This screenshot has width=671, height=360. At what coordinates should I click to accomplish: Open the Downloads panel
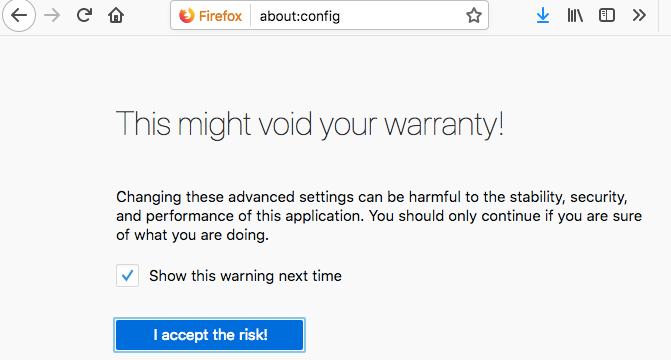click(x=543, y=15)
